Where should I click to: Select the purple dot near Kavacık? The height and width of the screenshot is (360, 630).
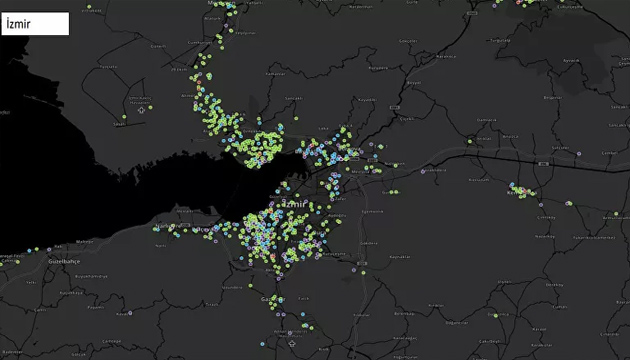click(x=131, y=313)
